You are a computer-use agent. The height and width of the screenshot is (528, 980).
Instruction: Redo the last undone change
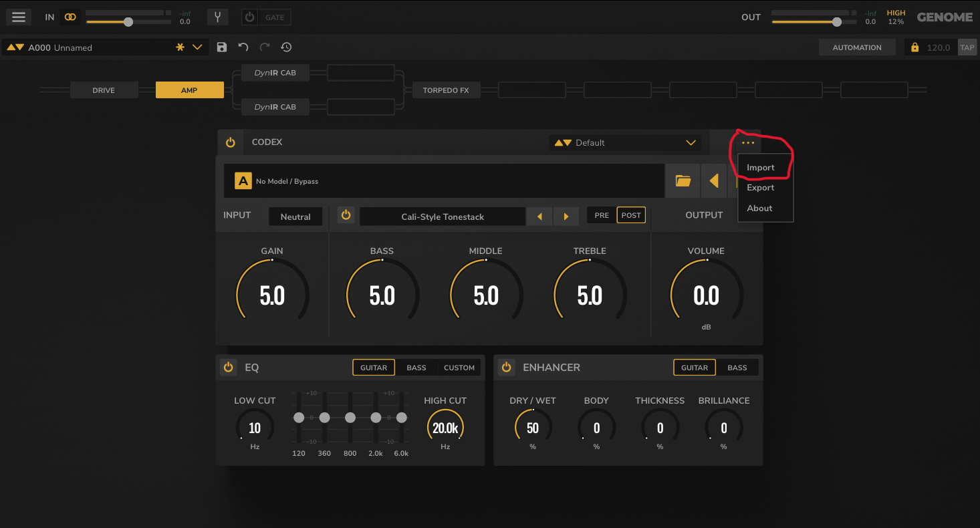(265, 47)
